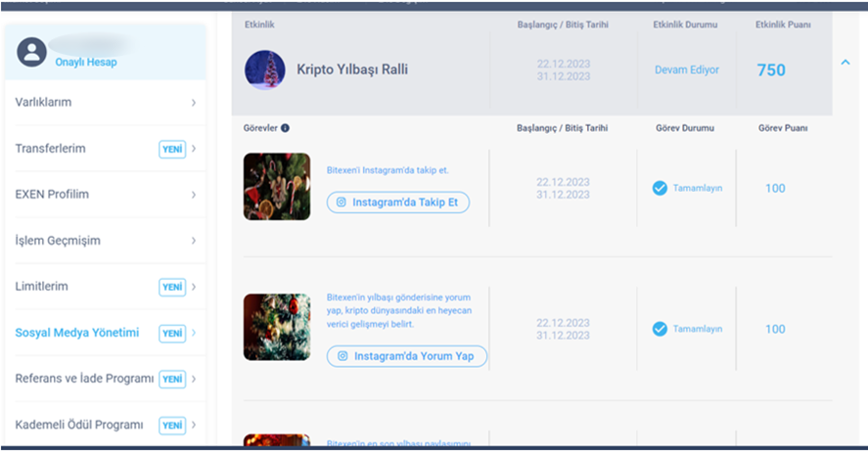Go to İşlem Geçmişim menu item
The height and width of the screenshot is (452, 868).
click(x=105, y=241)
